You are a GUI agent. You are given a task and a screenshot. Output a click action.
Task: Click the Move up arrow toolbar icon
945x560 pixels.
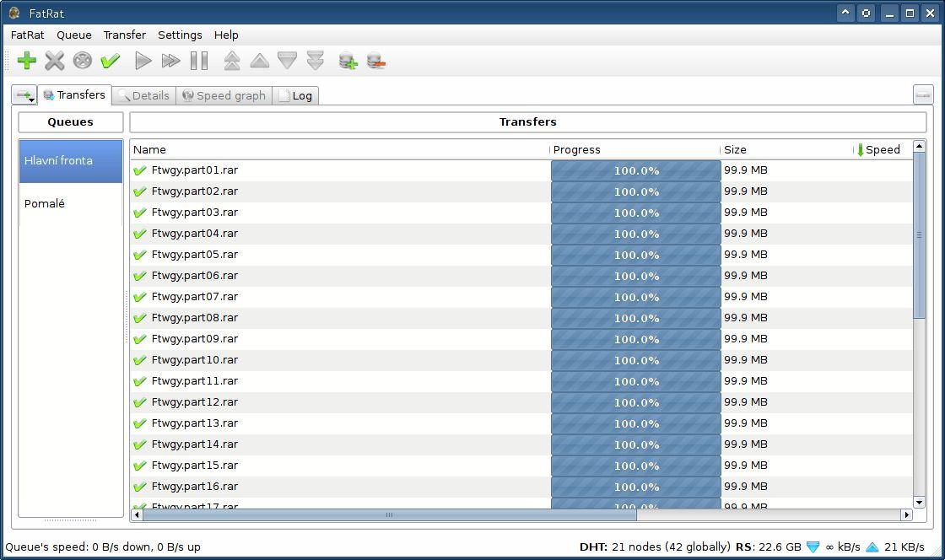point(260,60)
